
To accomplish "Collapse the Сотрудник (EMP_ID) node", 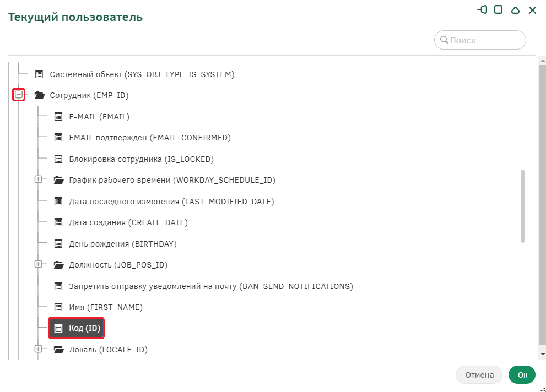I will (x=19, y=95).
